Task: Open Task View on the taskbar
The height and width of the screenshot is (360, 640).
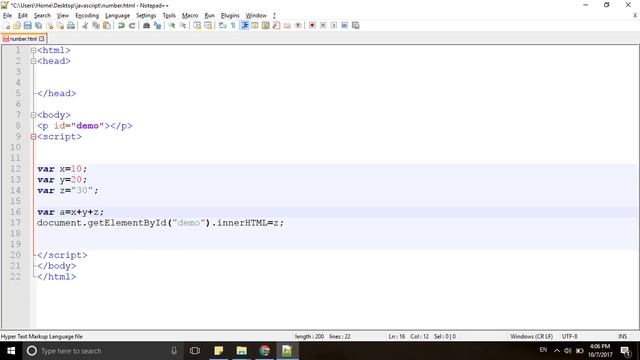Action: (195, 351)
